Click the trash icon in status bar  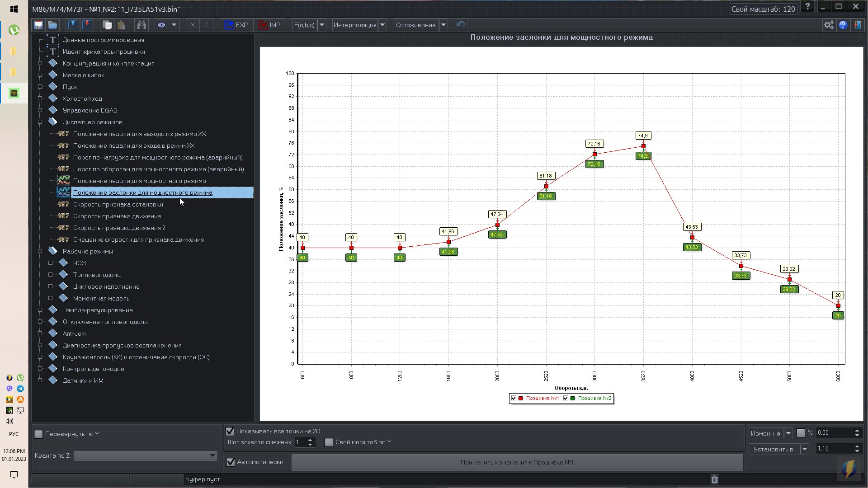pyautogui.click(x=714, y=479)
